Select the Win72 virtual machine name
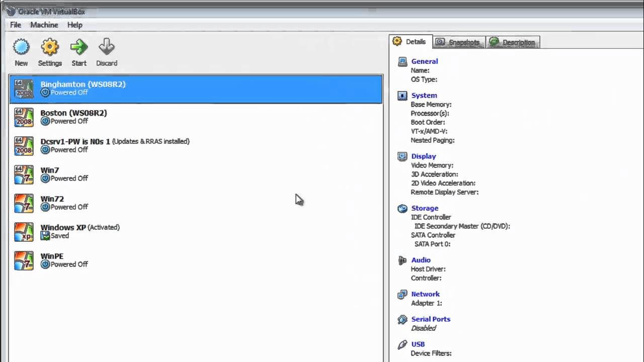The width and height of the screenshot is (644, 362). [x=52, y=199]
